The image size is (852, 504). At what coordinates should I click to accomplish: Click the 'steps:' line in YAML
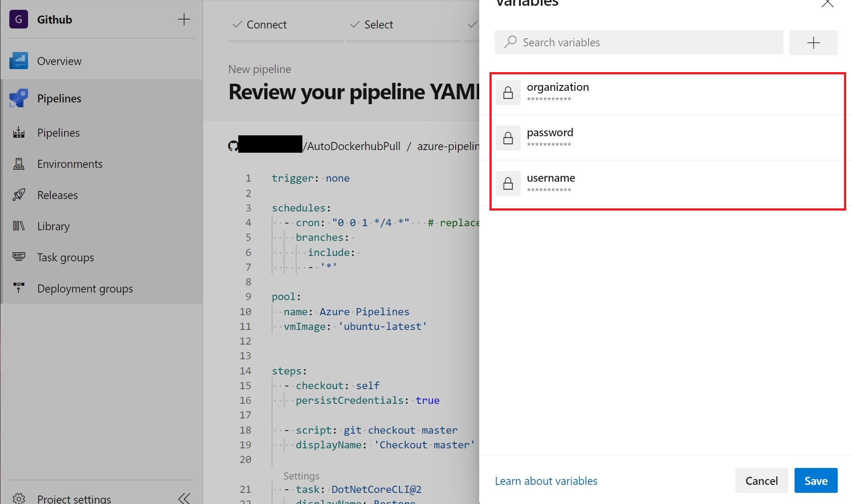[289, 371]
